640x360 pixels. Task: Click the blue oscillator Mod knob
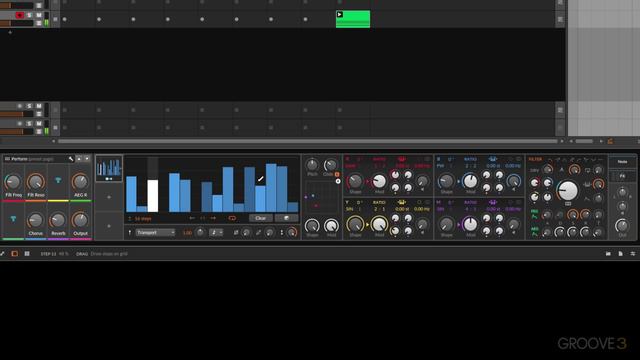pyautogui.click(x=470, y=181)
